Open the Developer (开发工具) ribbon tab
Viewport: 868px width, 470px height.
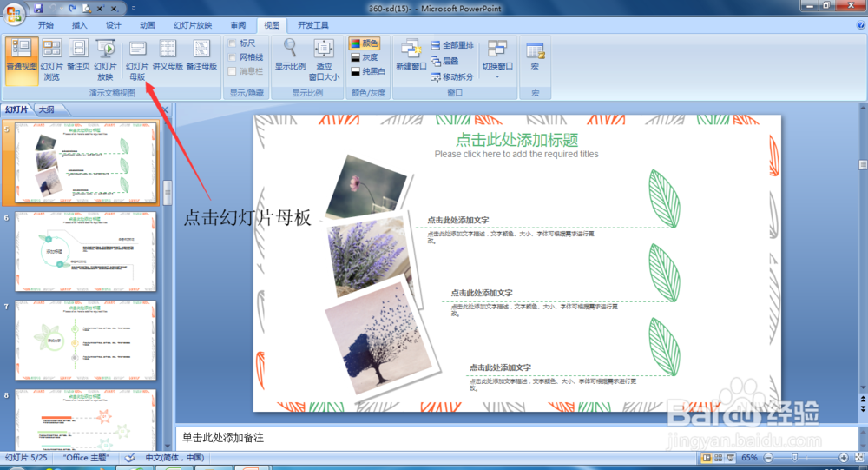(312, 25)
